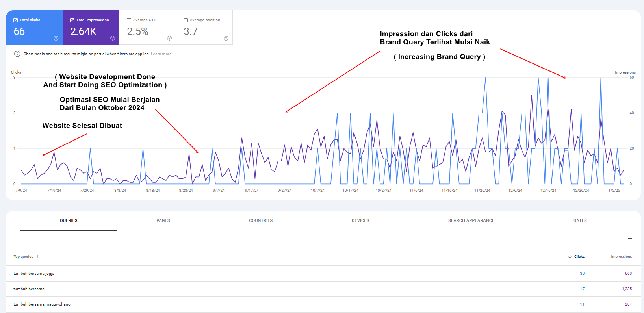Click the 7/9/24 date label on chart axis
The image size is (644, 313).
[x=21, y=191]
